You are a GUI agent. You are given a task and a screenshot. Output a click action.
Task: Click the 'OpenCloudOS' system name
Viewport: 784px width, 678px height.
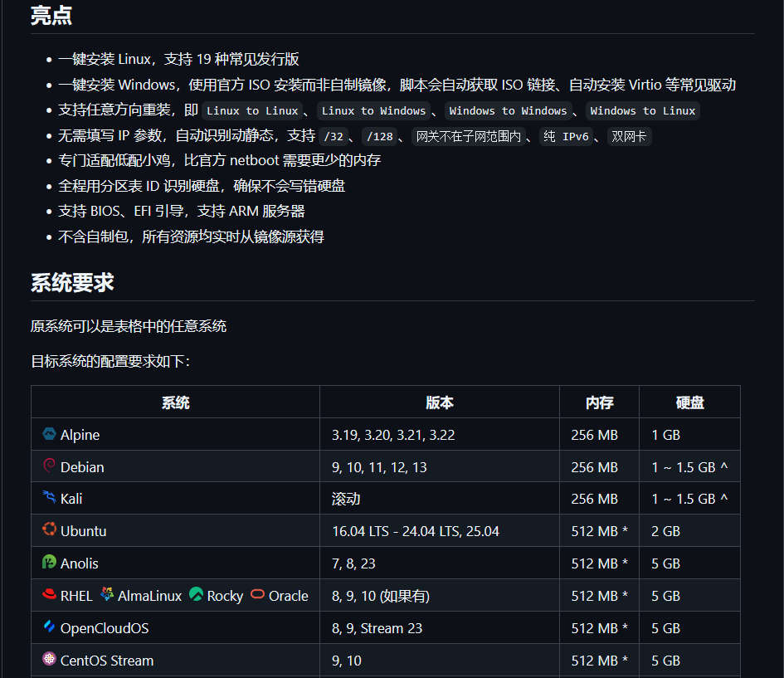click(x=105, y=628)
